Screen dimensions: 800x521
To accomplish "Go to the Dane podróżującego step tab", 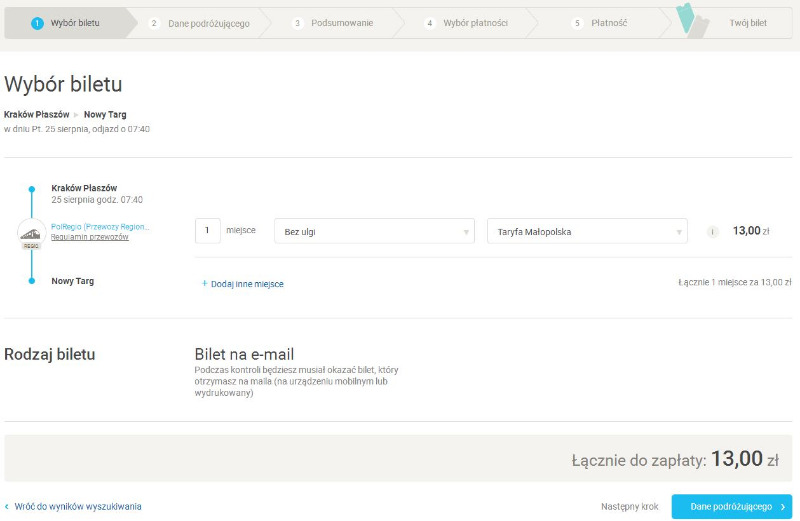I will point(200,23).
